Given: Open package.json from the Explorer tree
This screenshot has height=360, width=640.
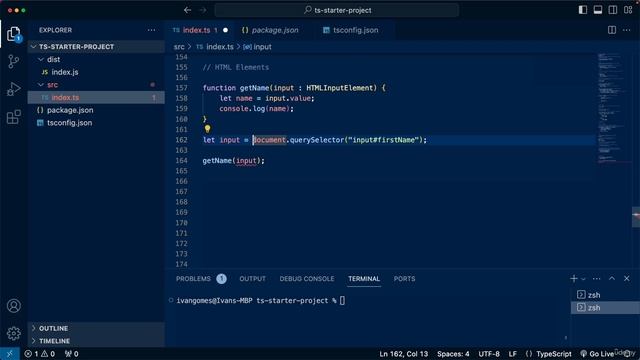Looking at the screenshot, I should (x=96, y=110).
